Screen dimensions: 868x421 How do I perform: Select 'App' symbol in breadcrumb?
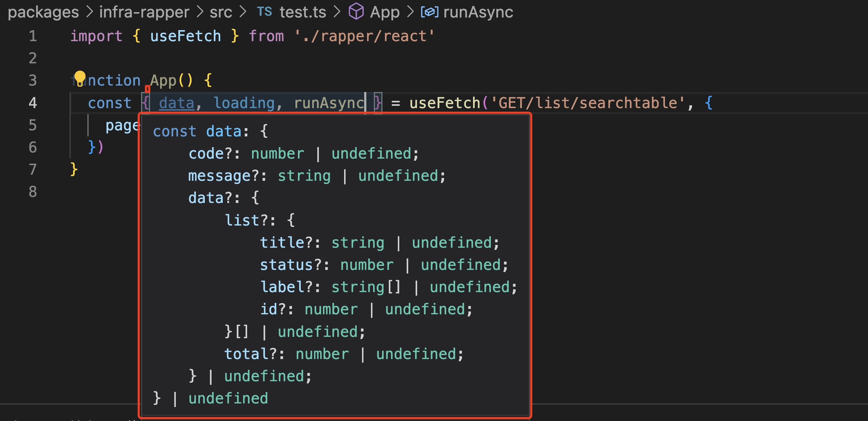pyautogui.click(x=385, y=13)
